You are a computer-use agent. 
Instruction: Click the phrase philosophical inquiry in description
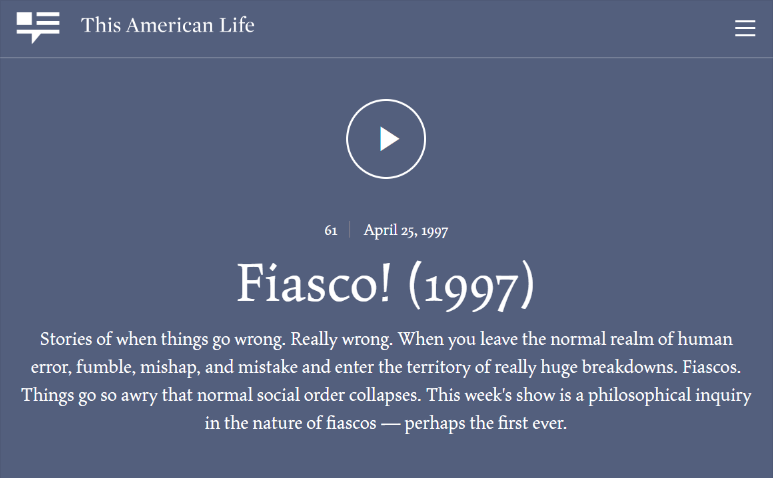(669, 396)
